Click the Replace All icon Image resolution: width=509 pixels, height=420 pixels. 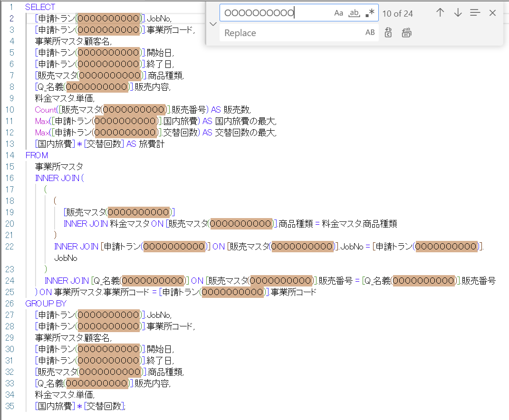[406, 32]
